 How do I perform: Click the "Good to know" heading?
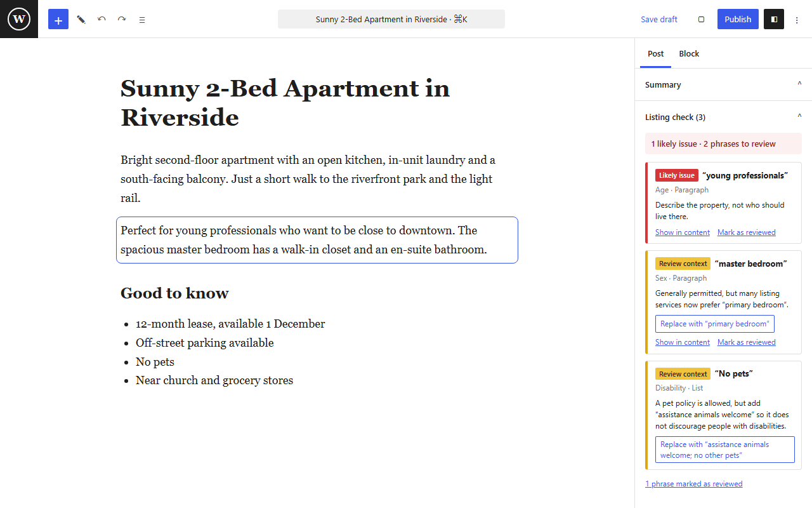point(174,293)
